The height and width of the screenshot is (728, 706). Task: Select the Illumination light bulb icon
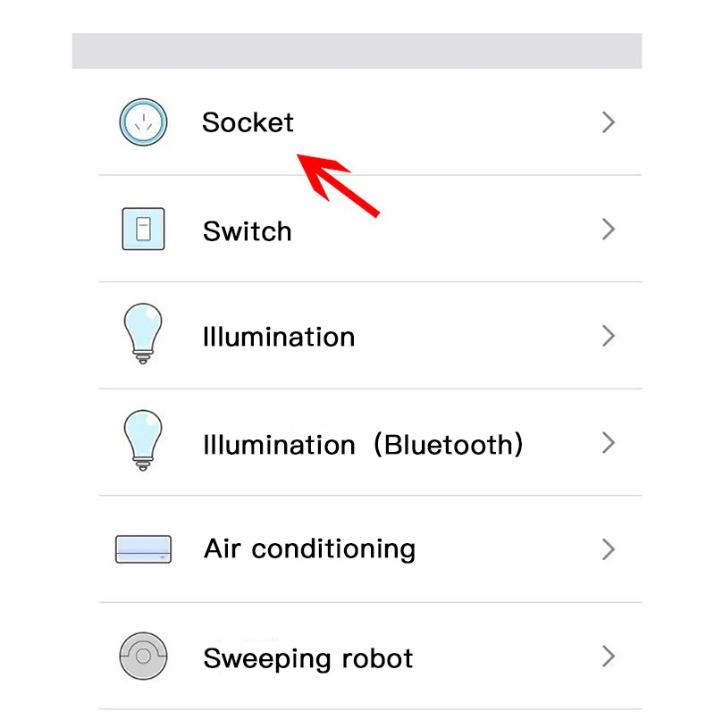143,333
